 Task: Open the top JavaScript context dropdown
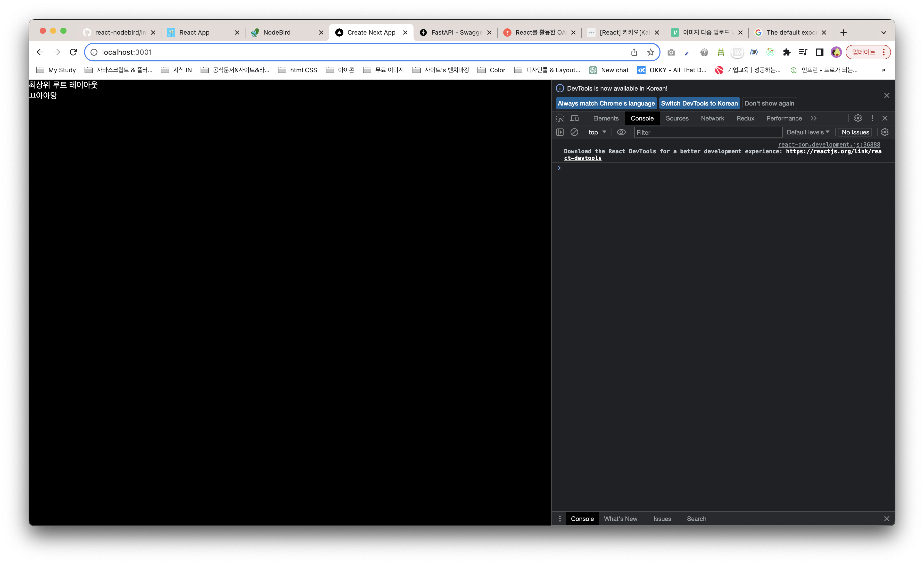coord(597,132)
